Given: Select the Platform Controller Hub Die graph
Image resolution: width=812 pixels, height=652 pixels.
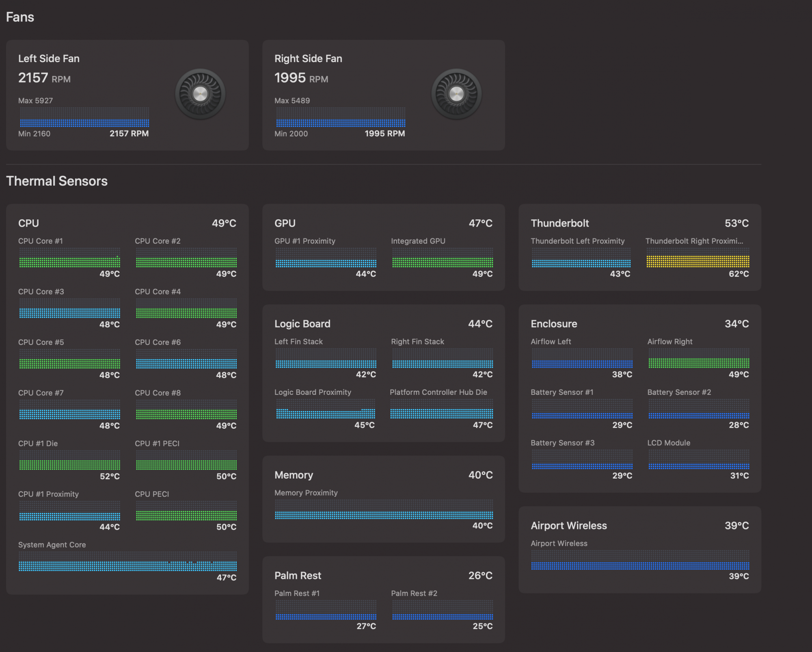Looking at the screenshot, I should (x=442, y=409).
